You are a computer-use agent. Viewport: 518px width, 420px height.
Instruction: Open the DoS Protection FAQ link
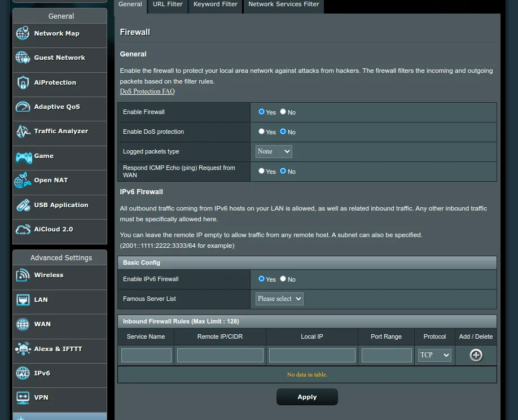[x=147, y=91]
